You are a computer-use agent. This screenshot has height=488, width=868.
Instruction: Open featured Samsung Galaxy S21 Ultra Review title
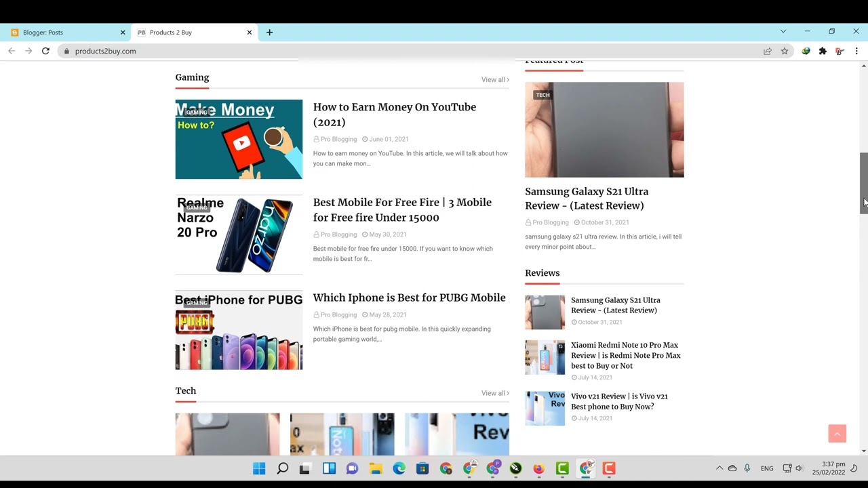[x=587, y=199]
